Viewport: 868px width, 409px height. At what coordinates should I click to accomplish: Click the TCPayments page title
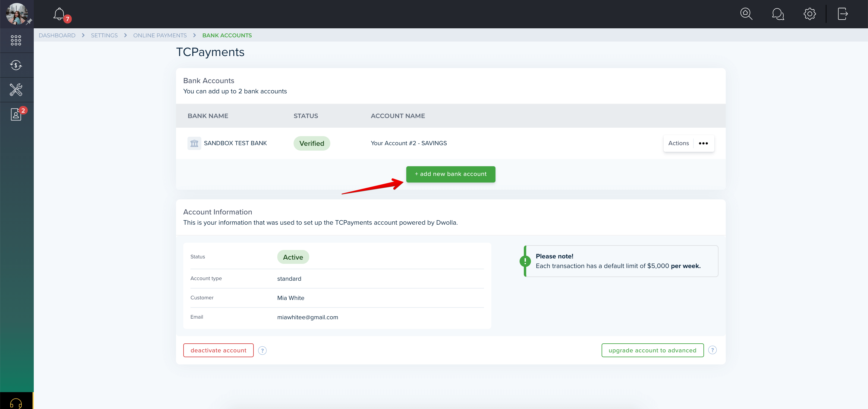click(x=210, y=52)
